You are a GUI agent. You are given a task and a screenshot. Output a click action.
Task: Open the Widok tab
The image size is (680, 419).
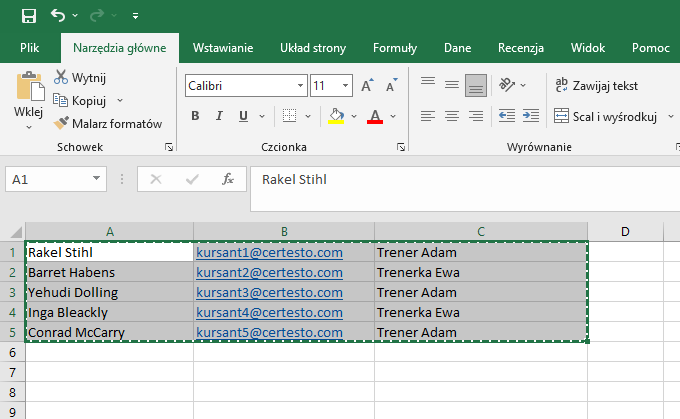588,48
